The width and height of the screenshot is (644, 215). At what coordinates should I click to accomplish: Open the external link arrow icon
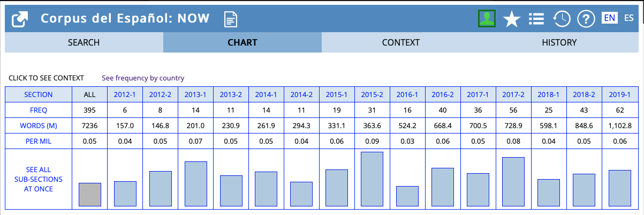click(x=20, y=20)
